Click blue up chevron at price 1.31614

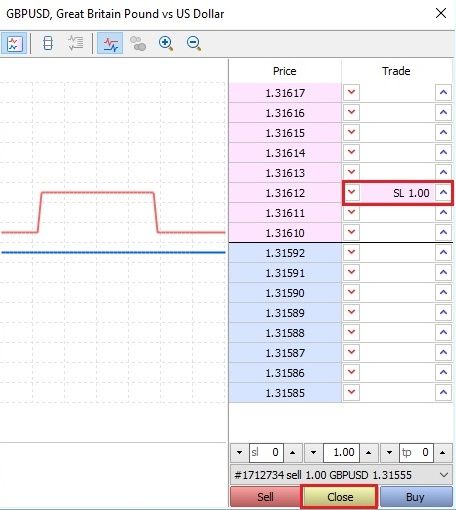click(x=443, y=152)
